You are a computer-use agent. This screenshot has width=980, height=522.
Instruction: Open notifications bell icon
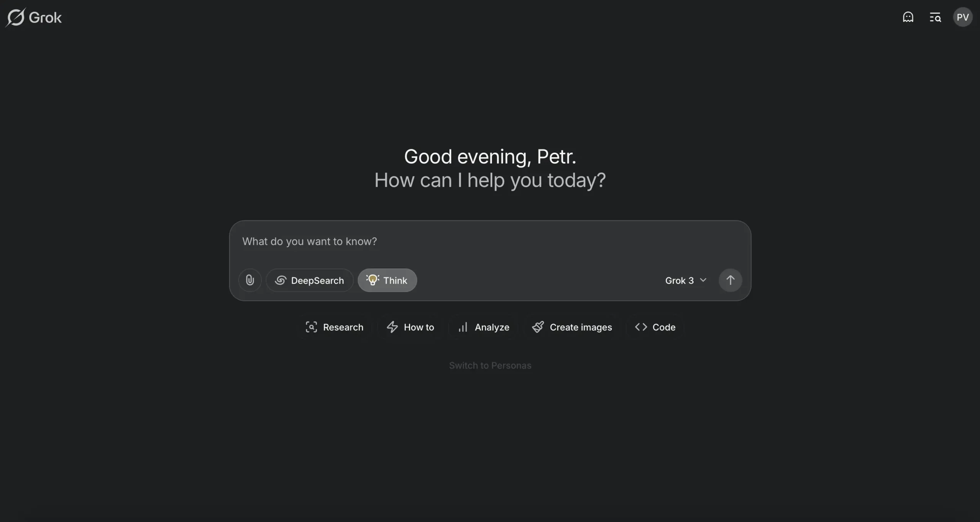click(907, 17)
